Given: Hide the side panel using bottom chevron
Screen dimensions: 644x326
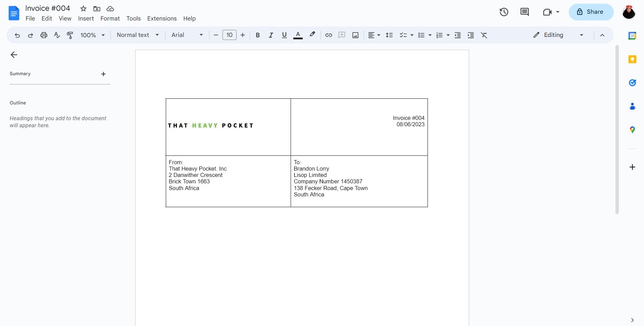Looking at the screenshot, I should coord(632,320).
